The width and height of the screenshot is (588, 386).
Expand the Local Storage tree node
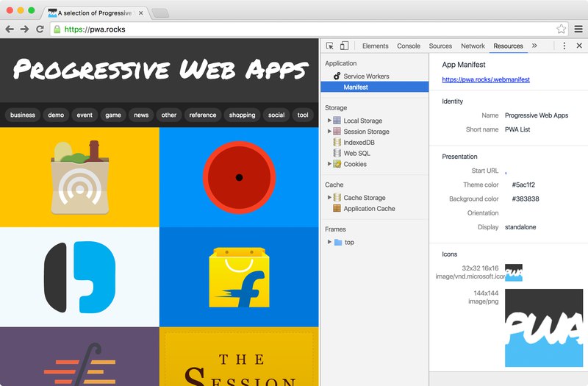pos(329,121)
